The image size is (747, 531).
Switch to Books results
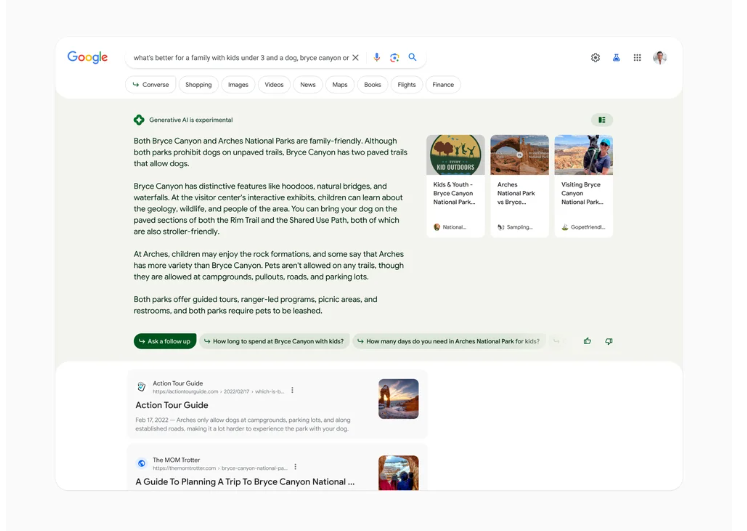tap(373, 85)
